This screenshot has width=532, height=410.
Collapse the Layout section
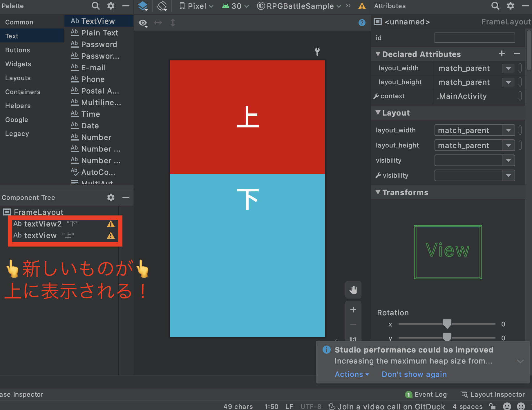[x=378, y=113]
